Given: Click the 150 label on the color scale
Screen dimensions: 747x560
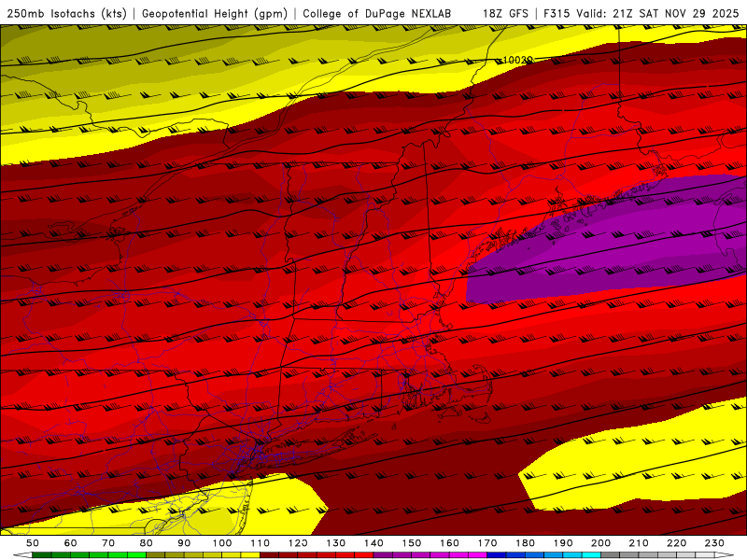Looking at the screenshot, I should click(x=412, y=543).
